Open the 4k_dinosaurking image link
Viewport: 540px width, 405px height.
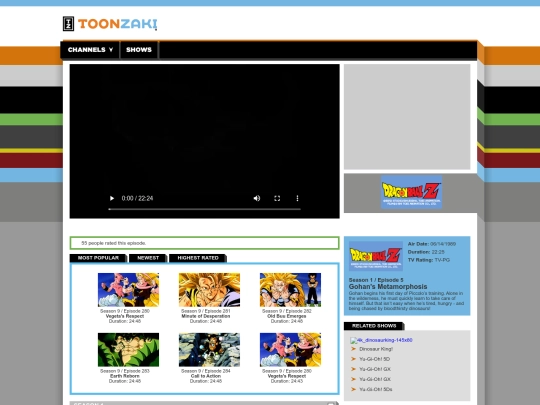click(381, 340)
